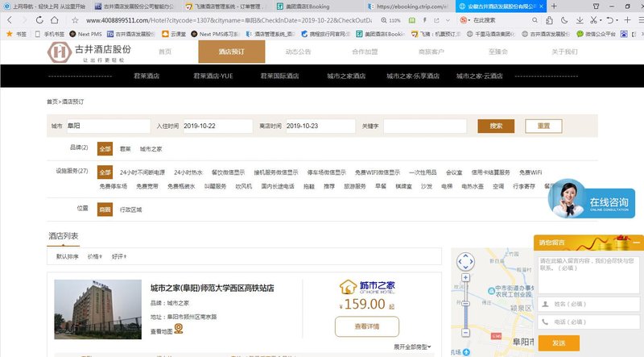Open the 动态公告 navigation tab
The image size is (644, 357).
(x=297, y=52)
